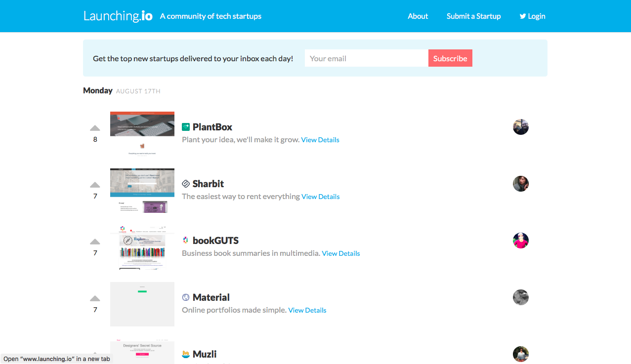The width and height of the screenshot is (631, 364).
Task: Click PlantBox submitter's avatar icon
Action: [x=520, y=126]
